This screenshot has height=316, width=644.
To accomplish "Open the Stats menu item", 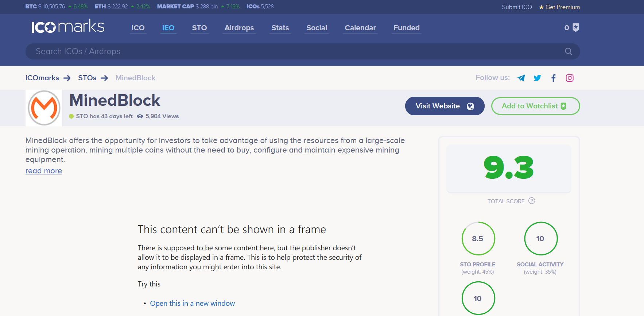I will [x=280, y=28].
